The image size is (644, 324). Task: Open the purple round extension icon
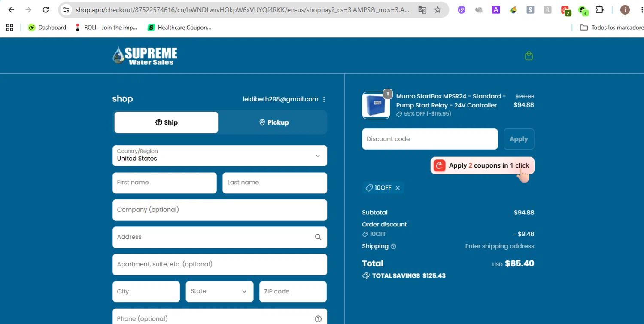point(462,9)
